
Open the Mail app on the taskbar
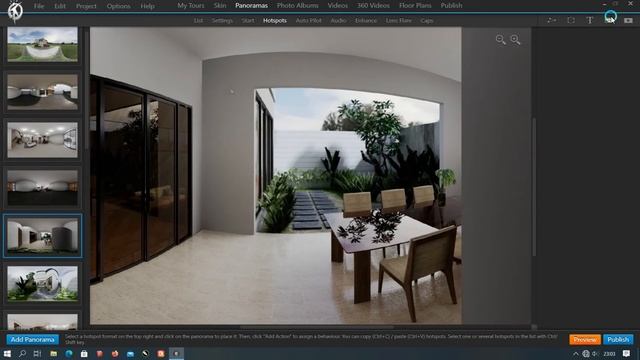(130, 353)
